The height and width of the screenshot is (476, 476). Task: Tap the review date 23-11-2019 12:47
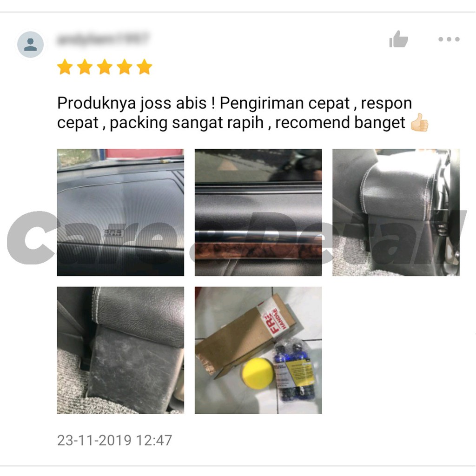click(x=115, y=440)
